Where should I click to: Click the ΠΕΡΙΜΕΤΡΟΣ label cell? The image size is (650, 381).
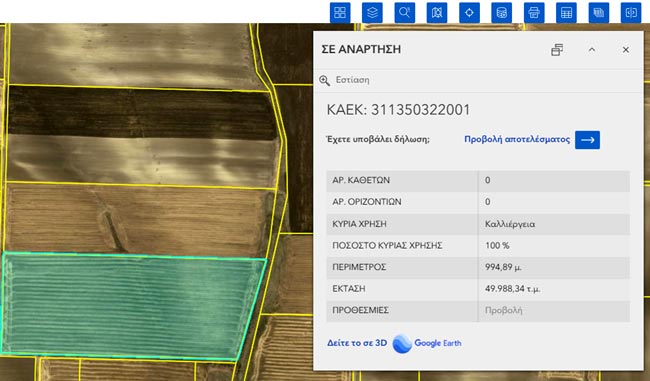(x=402, y=267)
